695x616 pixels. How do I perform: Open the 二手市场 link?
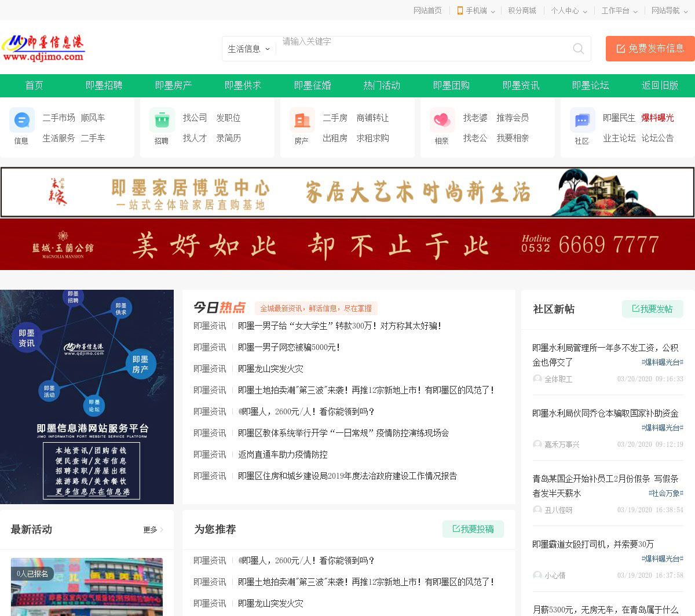pyautogui.click(x=58, y=118)
